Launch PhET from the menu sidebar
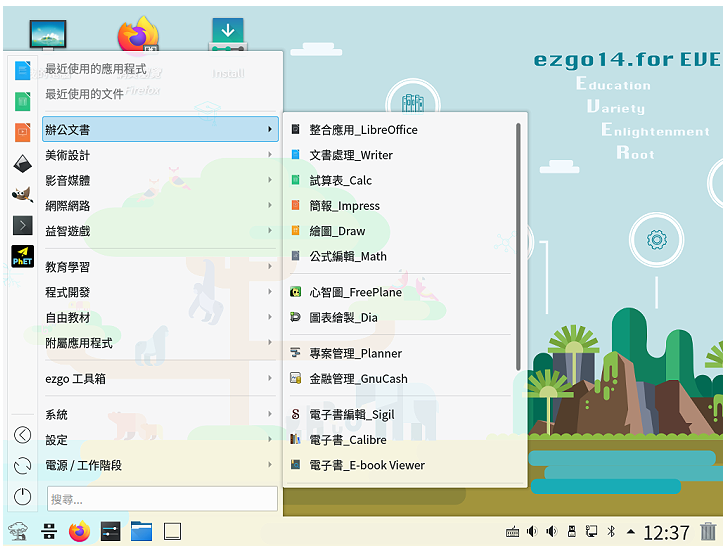 [x=22, y=256]
